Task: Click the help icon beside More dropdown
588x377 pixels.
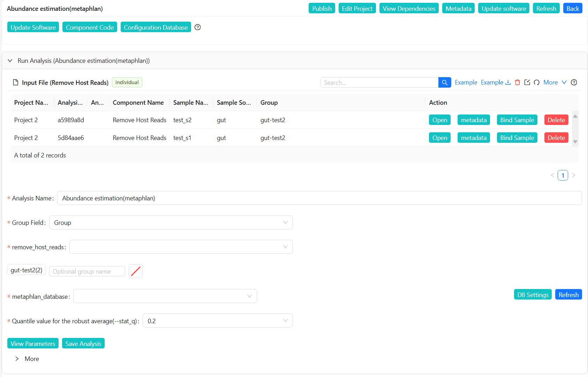Action: (x=574, y=83)
